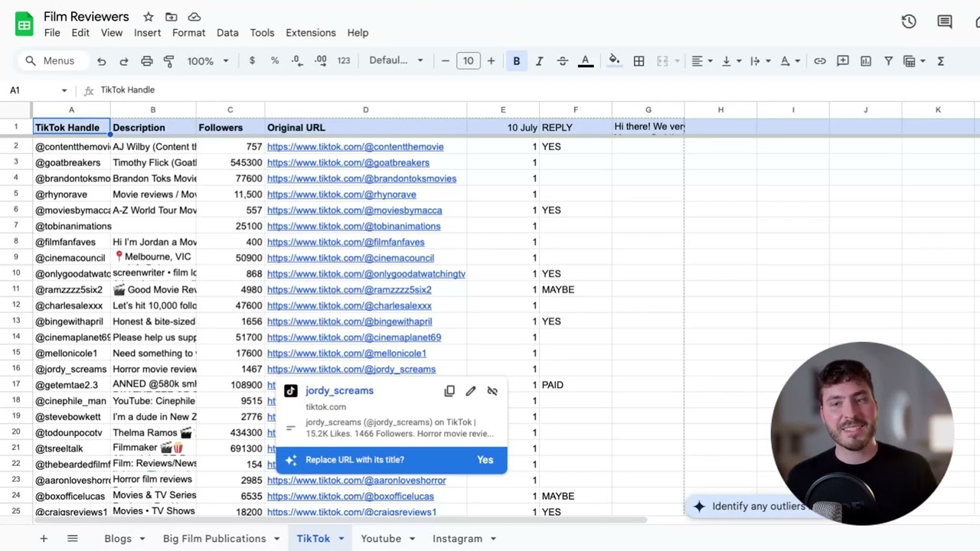The width and height of the screenshot is (980, 551).
Task: Toggle strikethrough formatting
Action: tap(562, 60)
